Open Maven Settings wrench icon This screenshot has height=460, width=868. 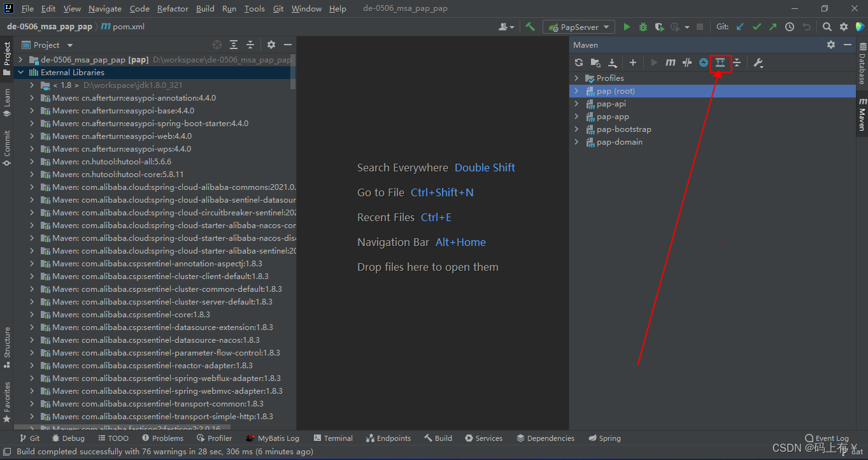[758, 62]
